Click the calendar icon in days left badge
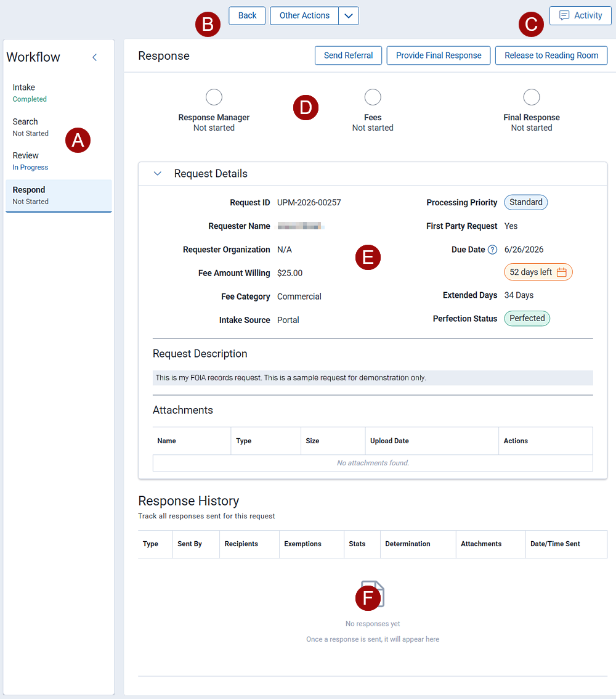616x699 pixels. [x=561, y=272]
